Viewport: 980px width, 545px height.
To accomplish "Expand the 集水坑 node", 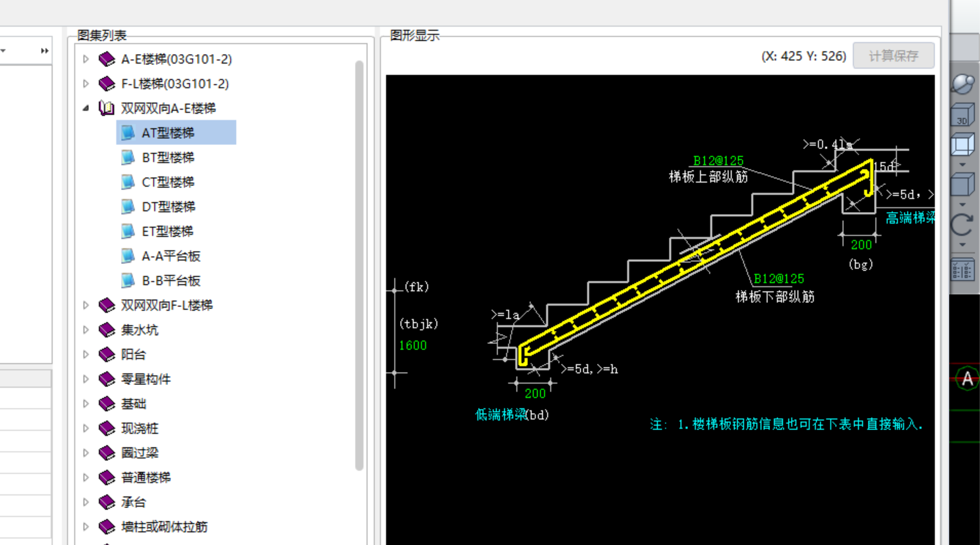I will (85, 330).
